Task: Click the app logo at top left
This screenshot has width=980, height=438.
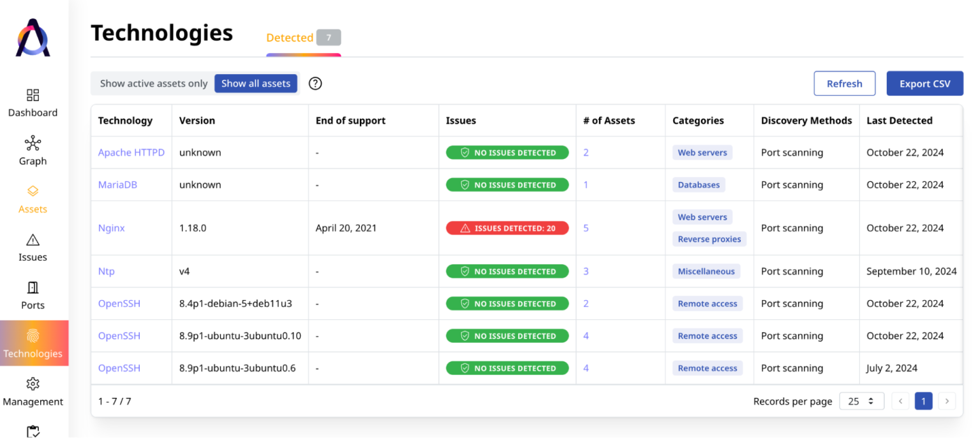Action: [33, 38]
